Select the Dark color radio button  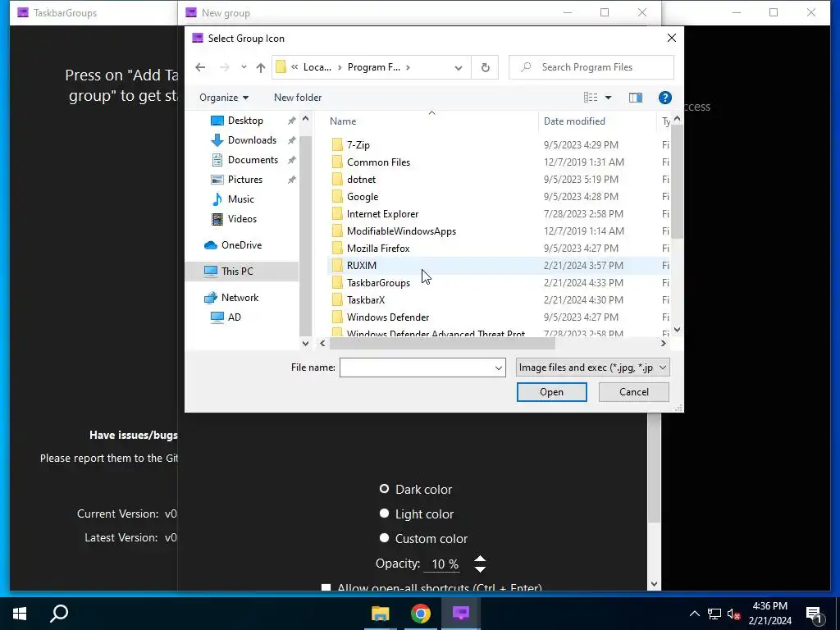[384, 489]
